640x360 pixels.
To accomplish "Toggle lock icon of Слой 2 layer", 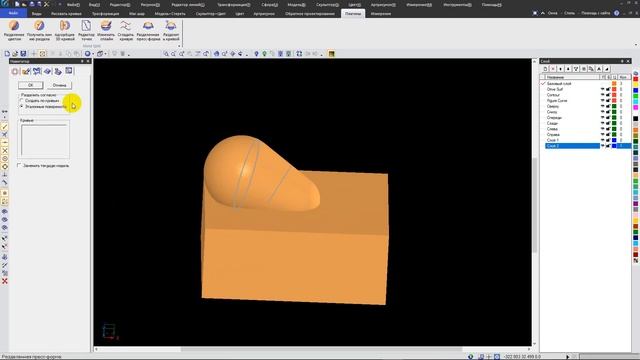I will click(608, 146).
